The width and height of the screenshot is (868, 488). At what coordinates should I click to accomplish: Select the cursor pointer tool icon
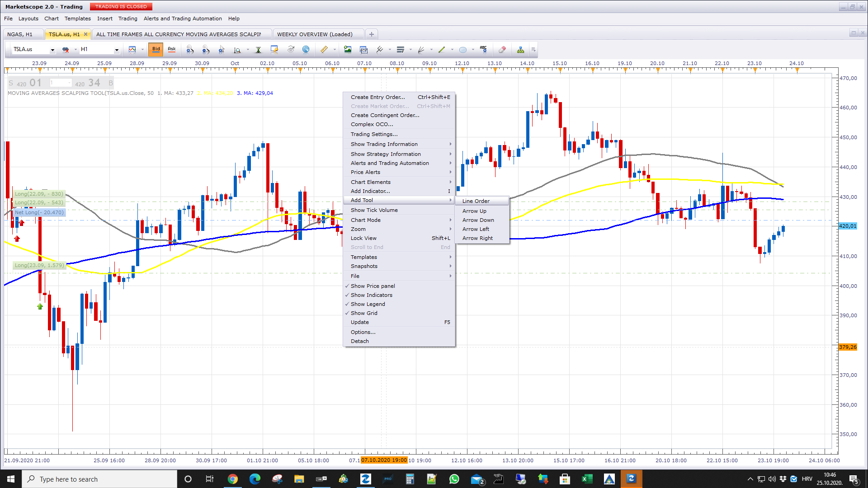[x=222, y=49]
